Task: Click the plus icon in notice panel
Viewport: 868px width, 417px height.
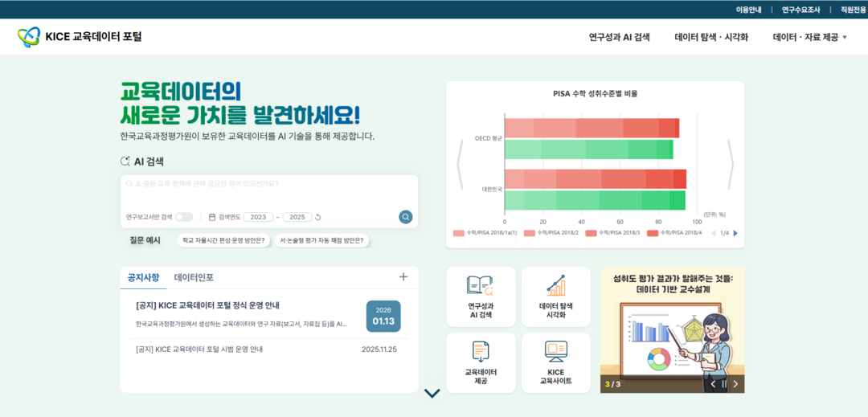Action: click(403, 277)
